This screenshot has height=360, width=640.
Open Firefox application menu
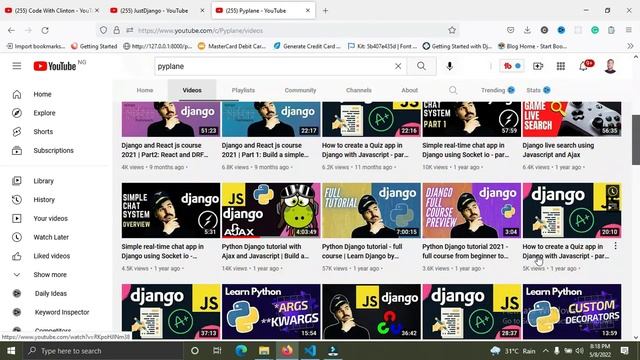tap(629, 30)
